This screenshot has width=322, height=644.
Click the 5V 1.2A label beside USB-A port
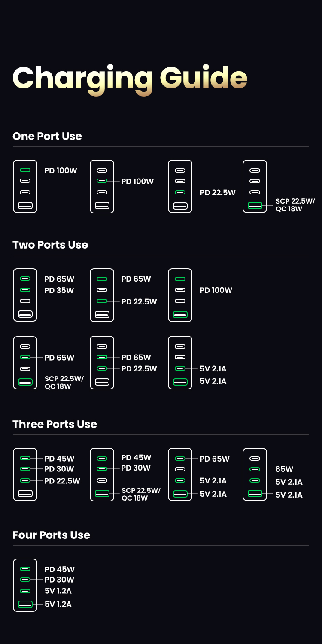[x=58, y=605]
